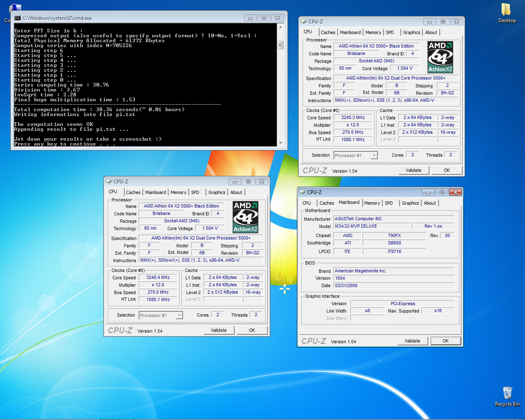
Task: Click OK in the Mainboard CPU-Z window
Action: point(445,341)
